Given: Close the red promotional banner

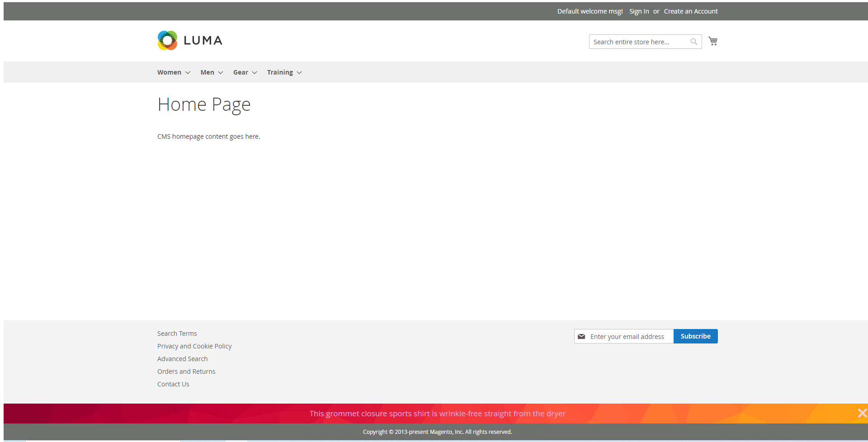Looking at the screenshot, I should pos(862,413).
